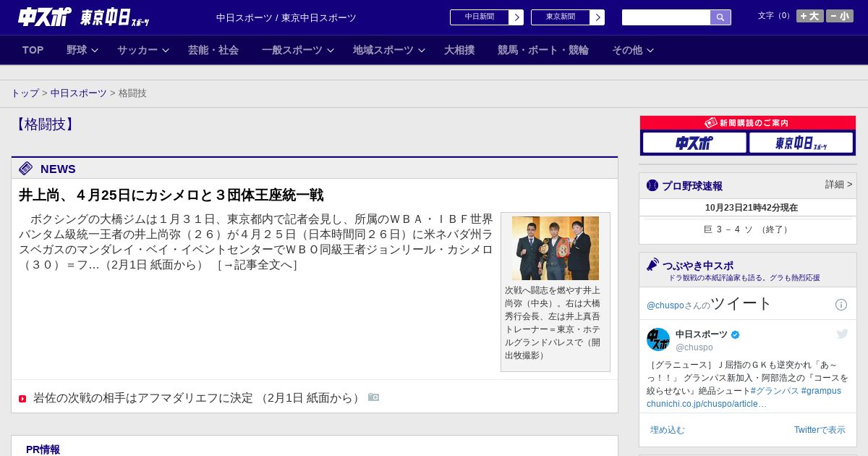The width and height of the screenshot is (868, 456).
Task: Open the サッカー menu
Action: click(x=137, y=50)
